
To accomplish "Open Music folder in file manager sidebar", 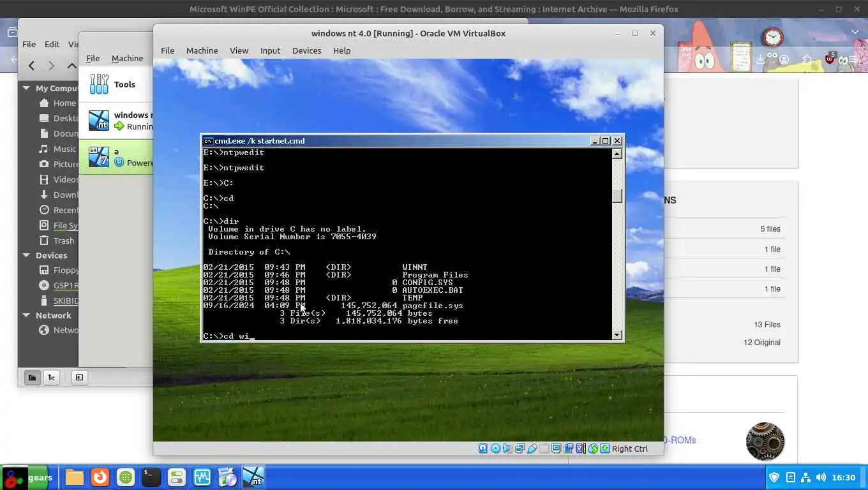I will [57, 149].
